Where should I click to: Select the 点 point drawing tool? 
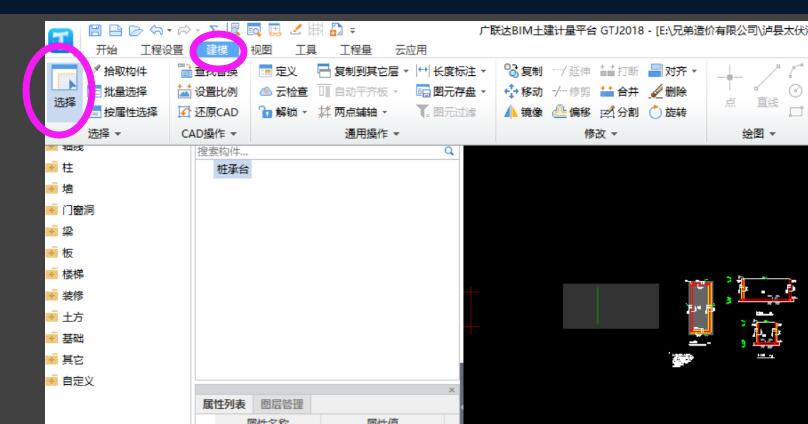pos(730,86)
